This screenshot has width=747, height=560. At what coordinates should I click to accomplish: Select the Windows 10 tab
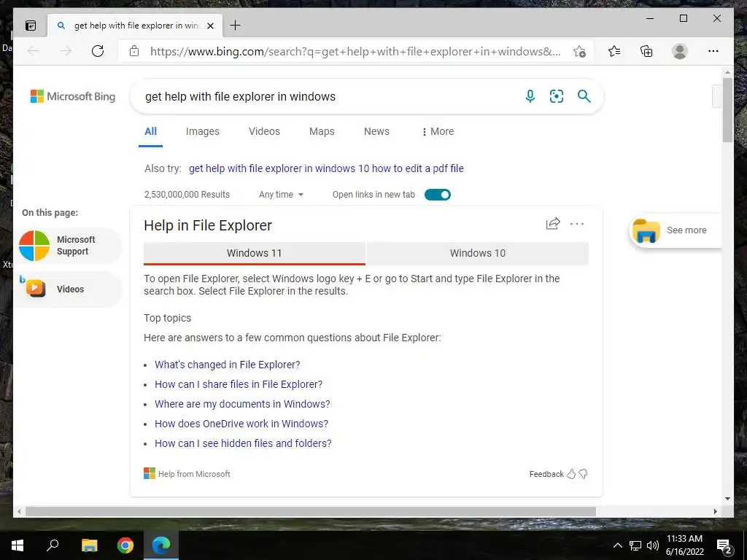pos(478,253)
